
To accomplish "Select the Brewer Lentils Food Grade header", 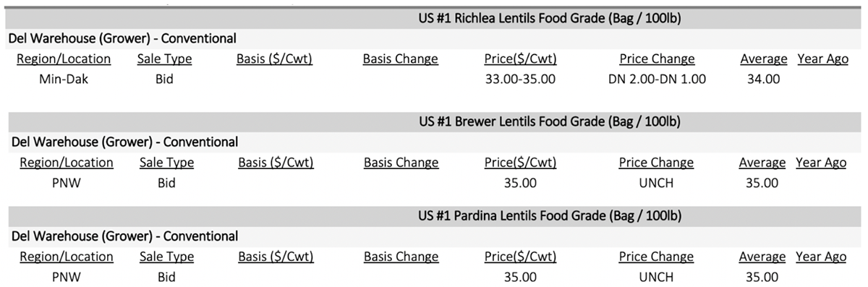I will 549,121.
